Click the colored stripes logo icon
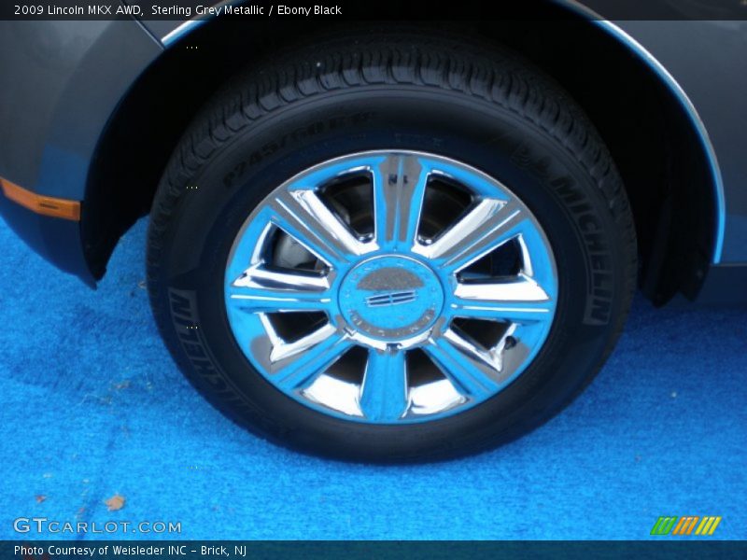The height and width of the screenshot is (560, 747). [x=686, y=525]
